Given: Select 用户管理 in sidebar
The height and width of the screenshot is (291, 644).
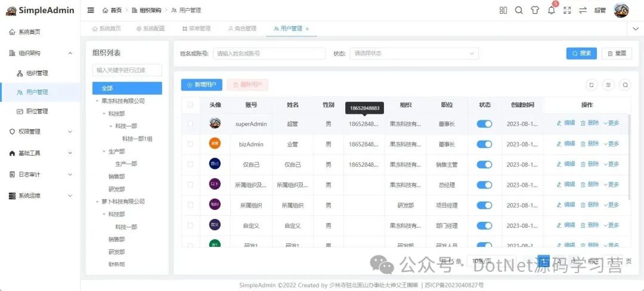Looking at the screenshot, I should 40,92.
